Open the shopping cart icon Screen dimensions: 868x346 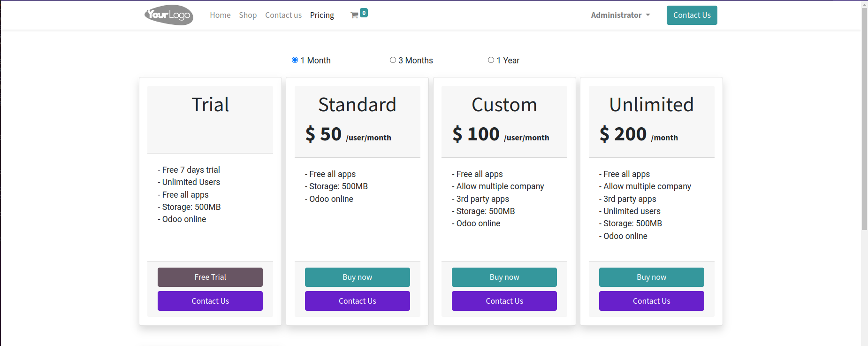click(354, 15)
